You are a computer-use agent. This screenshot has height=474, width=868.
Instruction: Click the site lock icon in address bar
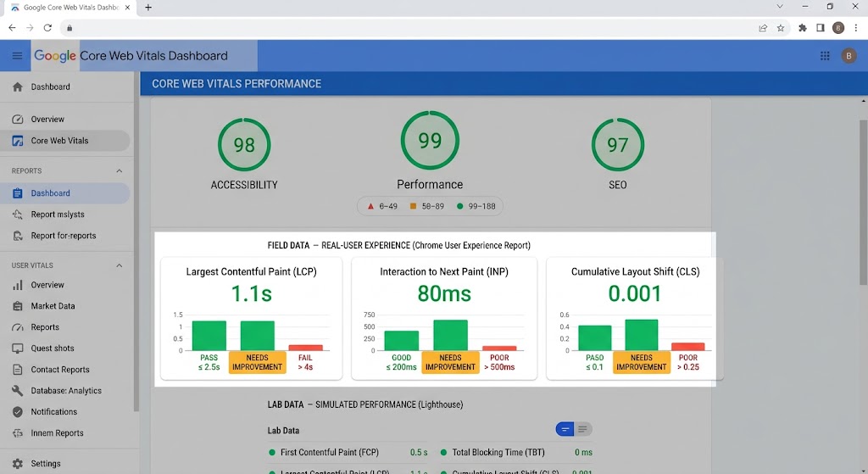70,28
